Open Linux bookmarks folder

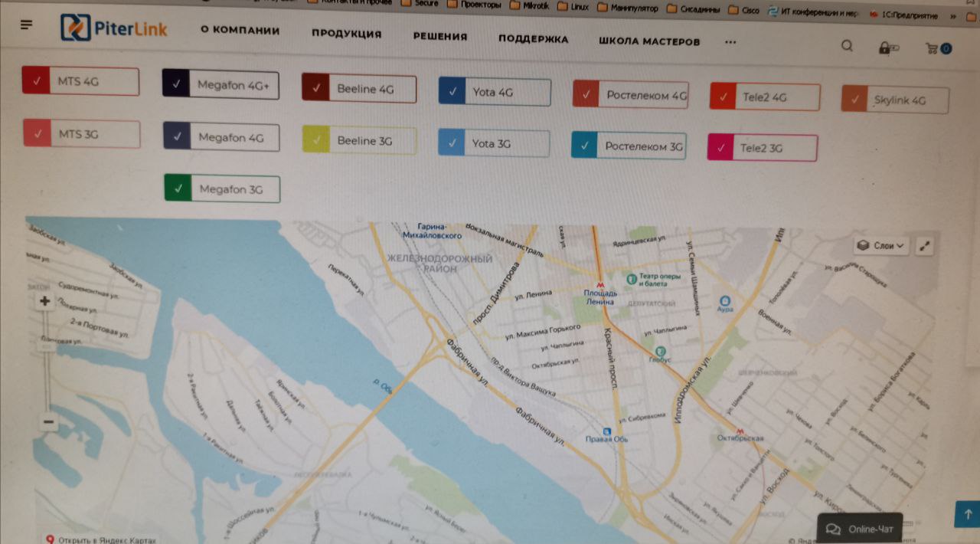point(574,7)
